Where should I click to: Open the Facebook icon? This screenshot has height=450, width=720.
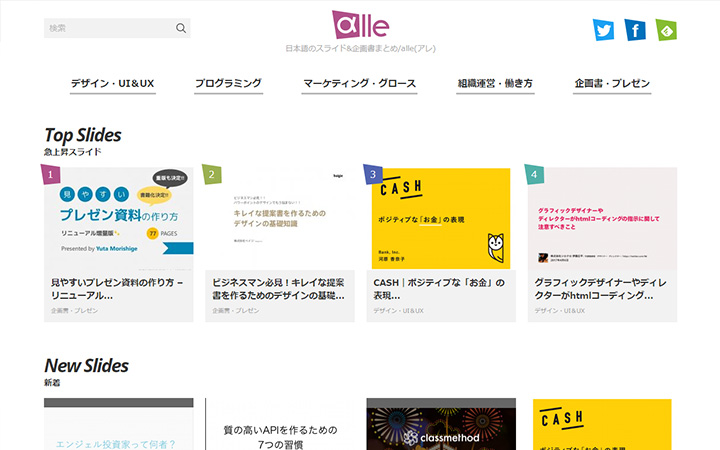(x=634, y=30)
